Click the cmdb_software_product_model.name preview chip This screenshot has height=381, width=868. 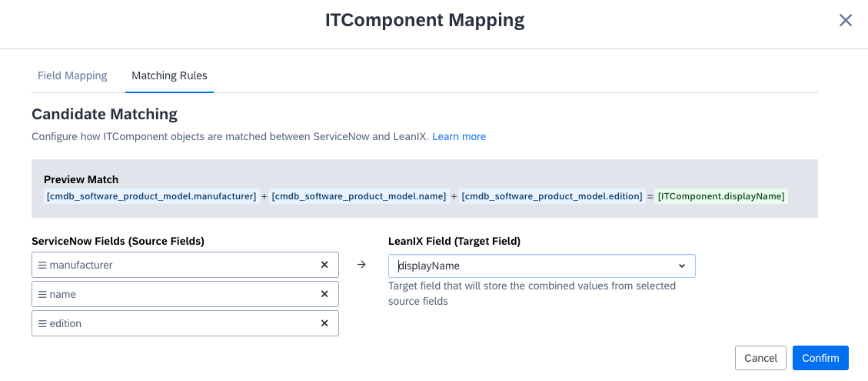point(359,196)
